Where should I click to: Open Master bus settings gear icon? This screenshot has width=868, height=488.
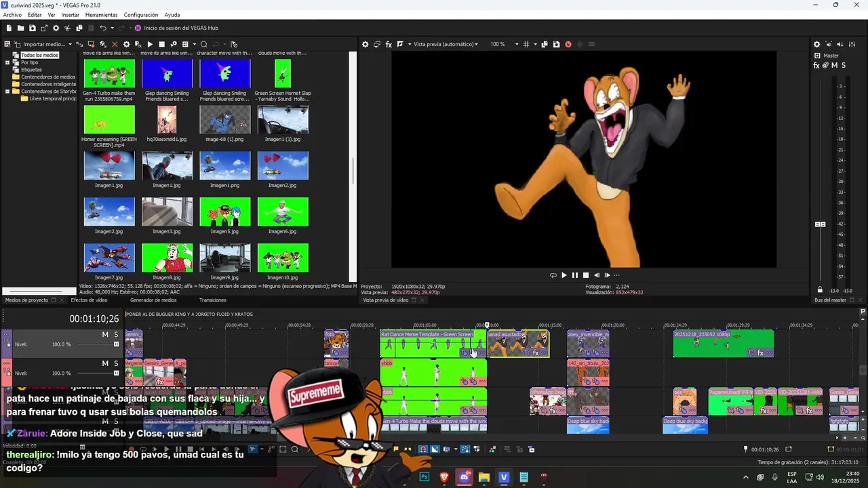point(816,44)
